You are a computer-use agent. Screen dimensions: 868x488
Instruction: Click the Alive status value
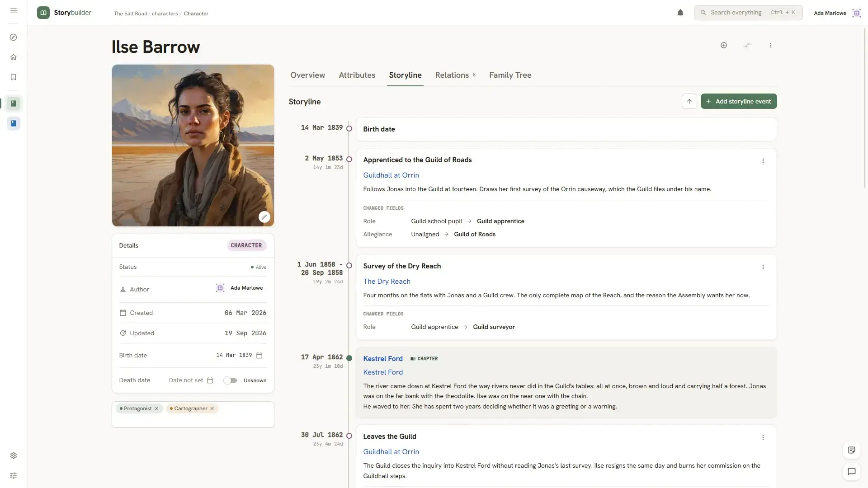point(259,267)
